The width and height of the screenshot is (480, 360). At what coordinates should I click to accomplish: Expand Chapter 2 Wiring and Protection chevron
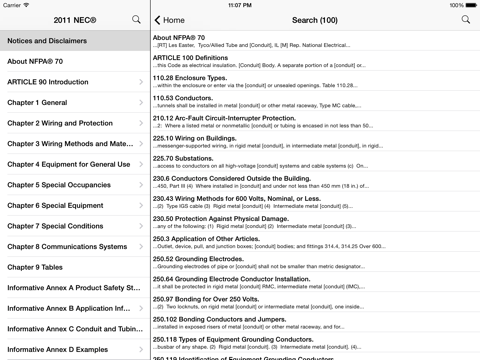tap(141, 123)
